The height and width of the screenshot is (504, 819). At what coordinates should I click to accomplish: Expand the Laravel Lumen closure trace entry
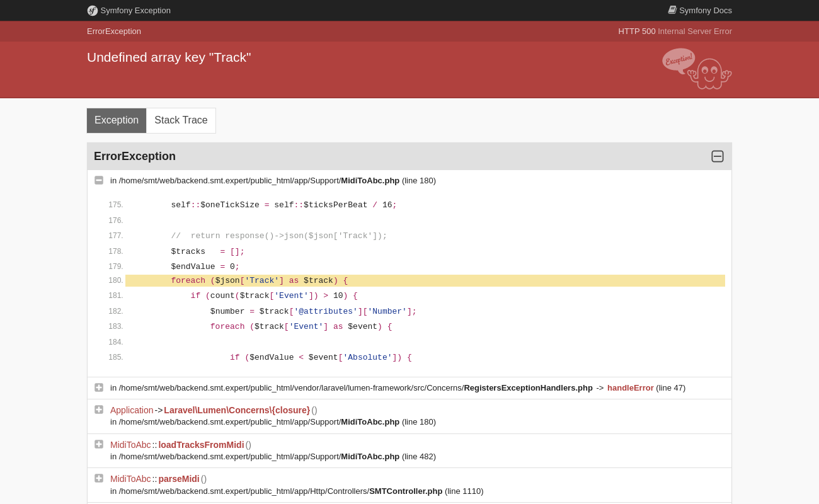[x=99, y=409]
